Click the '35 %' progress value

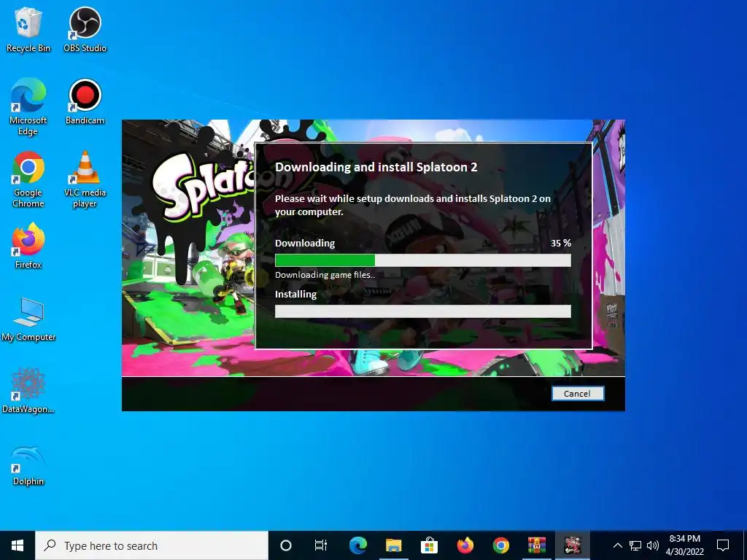pyautogui.click(x=561, y=243)
